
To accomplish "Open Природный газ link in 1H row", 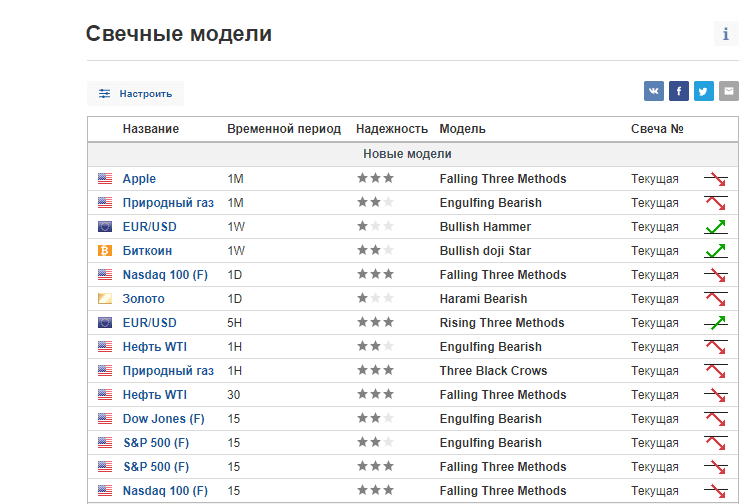I will (x=168, y=371).
